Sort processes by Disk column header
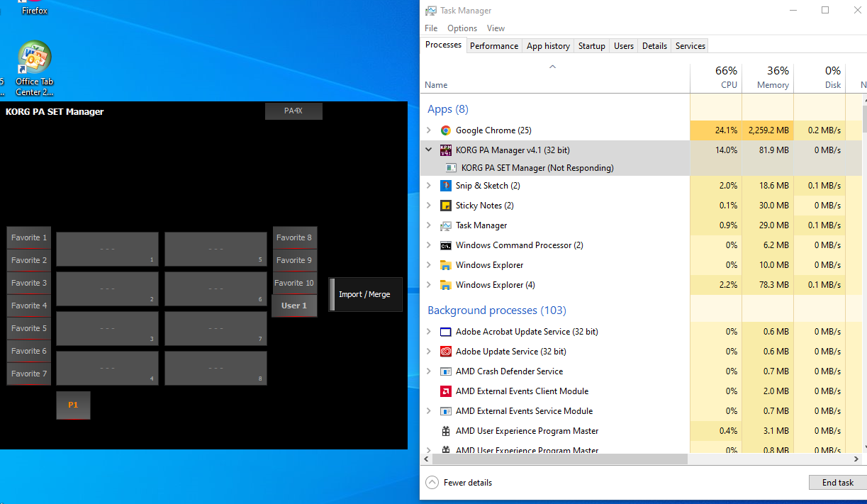Screen dimensions: 867x504 (820, 78)
